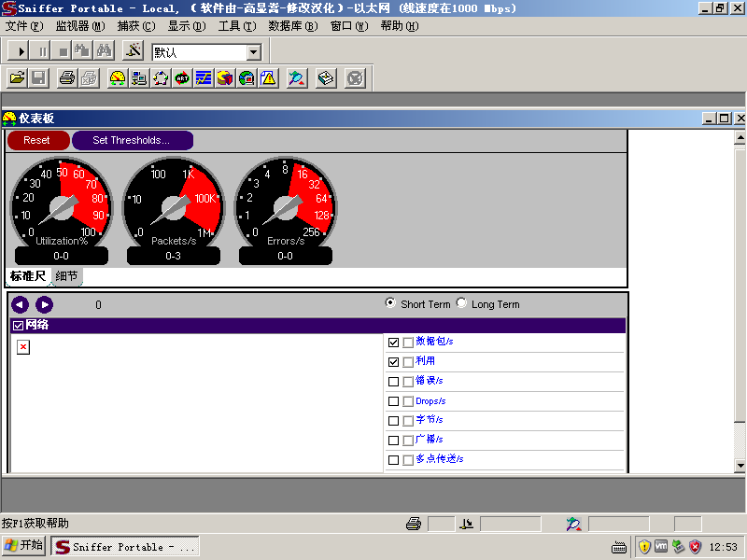Toggle second checkbox beside Drops/s
The image size is (747, 560).
tap(408, 401)
